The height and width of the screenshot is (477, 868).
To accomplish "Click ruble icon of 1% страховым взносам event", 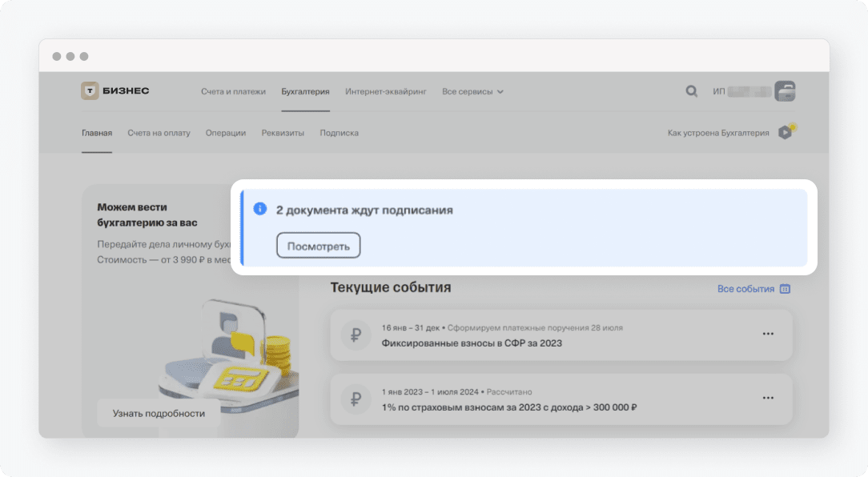I will (356, 399).
